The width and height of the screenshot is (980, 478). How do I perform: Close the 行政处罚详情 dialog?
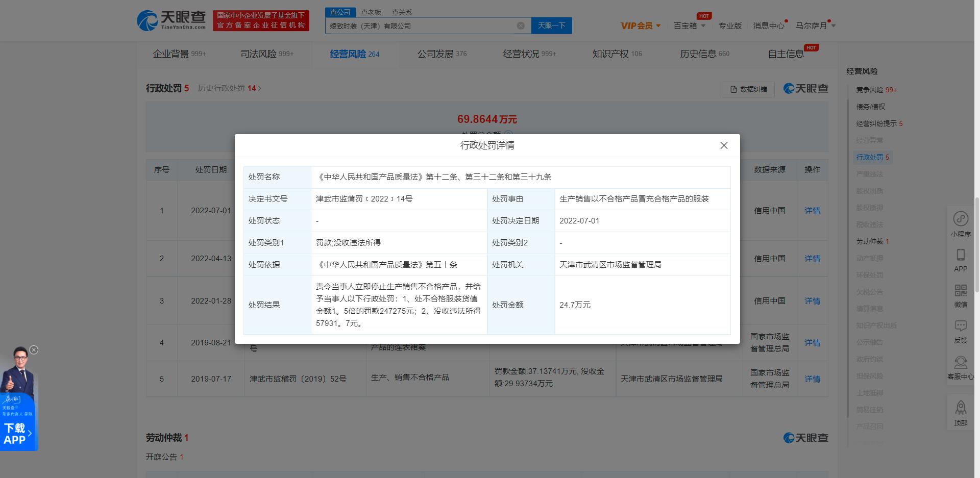point(723,145)
